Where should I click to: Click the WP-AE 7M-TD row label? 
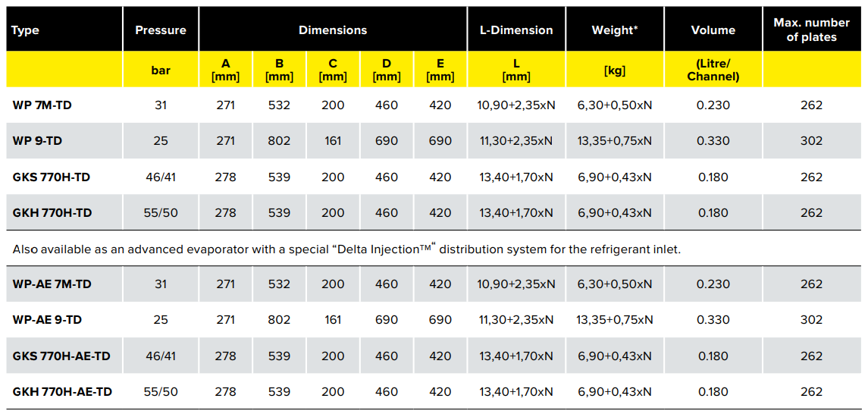coord(52,284)
